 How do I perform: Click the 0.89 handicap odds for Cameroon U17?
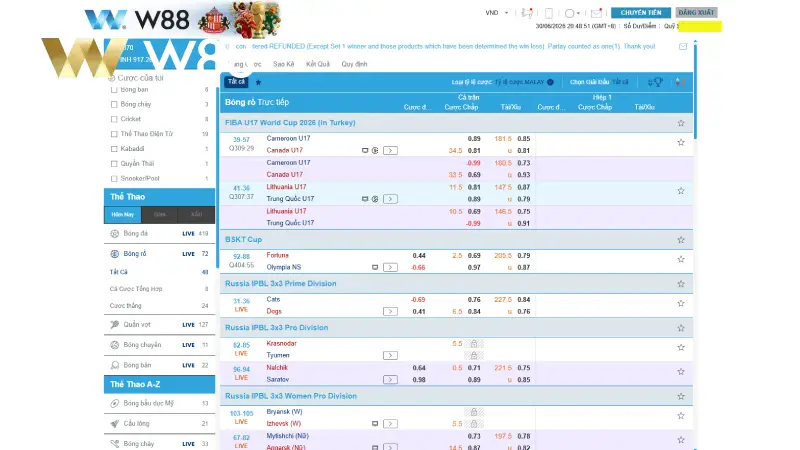[473, 139]
